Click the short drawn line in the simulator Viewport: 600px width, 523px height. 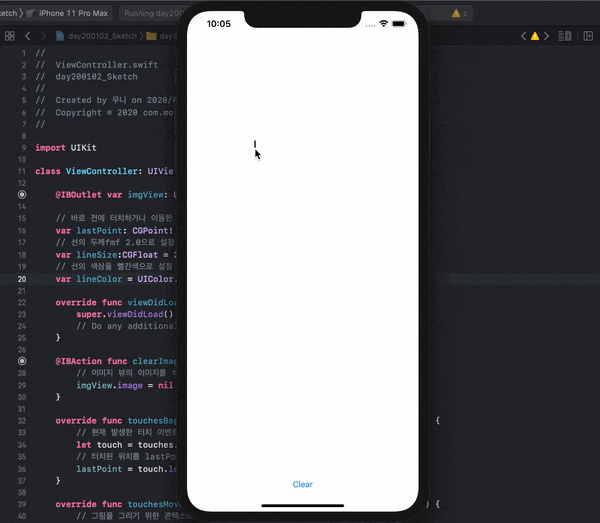coord(255,144)
